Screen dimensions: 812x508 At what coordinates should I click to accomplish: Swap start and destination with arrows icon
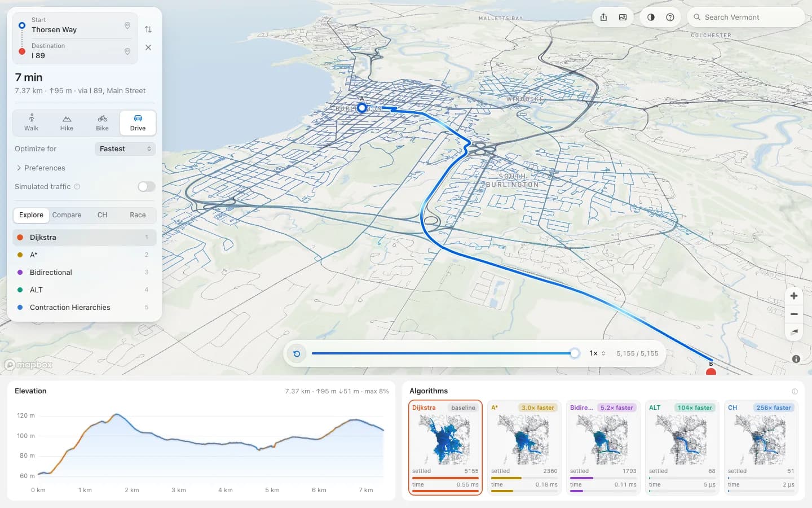click(148, 29)
